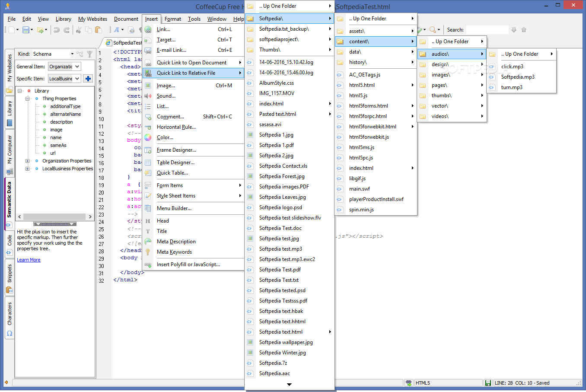
Task: Click the Paste clipboard icon
Action: pyautogui.click(x=99, y=30)
